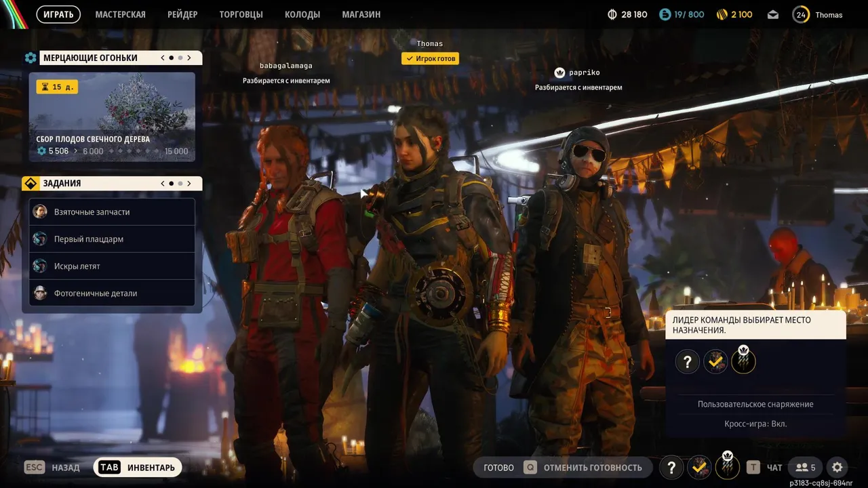This screenshot has width=868, height=488.
Task: Open the Искры летят quest
Action: click(x=112, y=266)
